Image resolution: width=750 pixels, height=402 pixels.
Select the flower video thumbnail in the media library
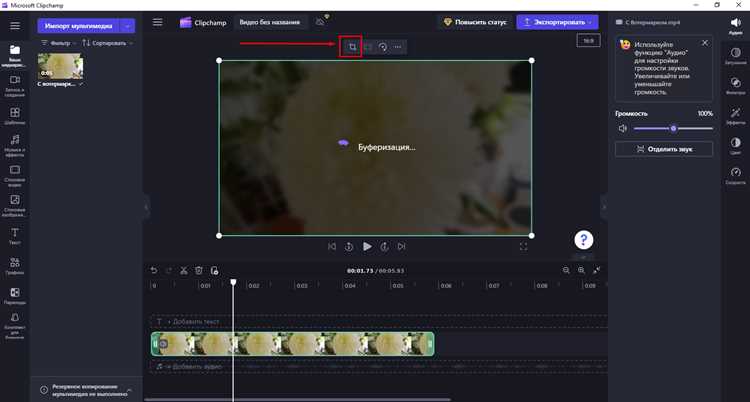[x=60, y=66]
